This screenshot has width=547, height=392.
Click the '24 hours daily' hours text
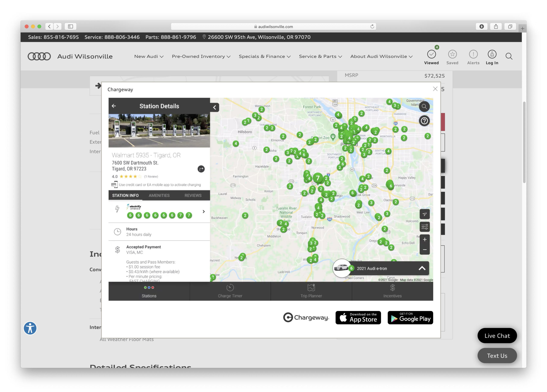click(139, 234)
